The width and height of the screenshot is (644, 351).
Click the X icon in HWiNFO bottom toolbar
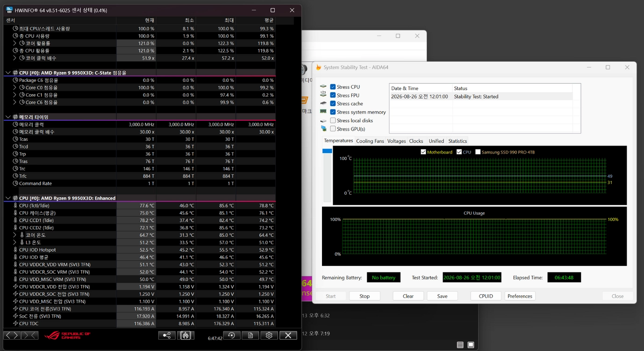click(x=288, y=335)
